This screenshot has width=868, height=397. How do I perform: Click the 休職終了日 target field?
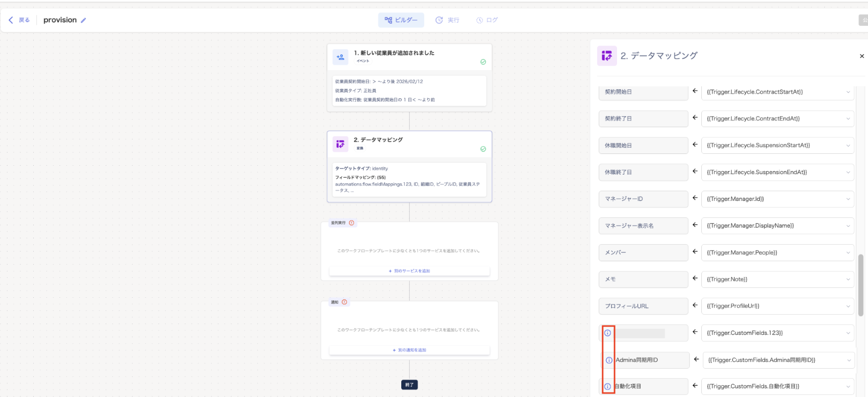[643, 172]
